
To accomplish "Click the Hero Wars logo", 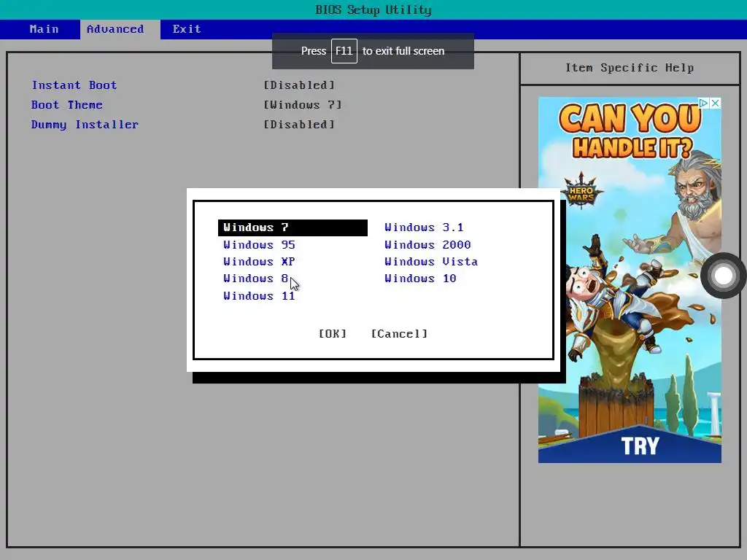I will 581,191.
